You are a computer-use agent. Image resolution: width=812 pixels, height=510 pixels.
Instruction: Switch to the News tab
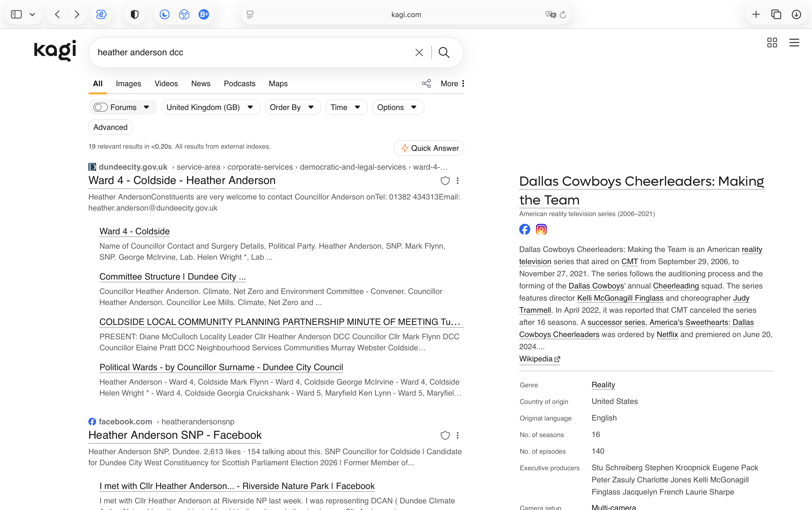201,84
